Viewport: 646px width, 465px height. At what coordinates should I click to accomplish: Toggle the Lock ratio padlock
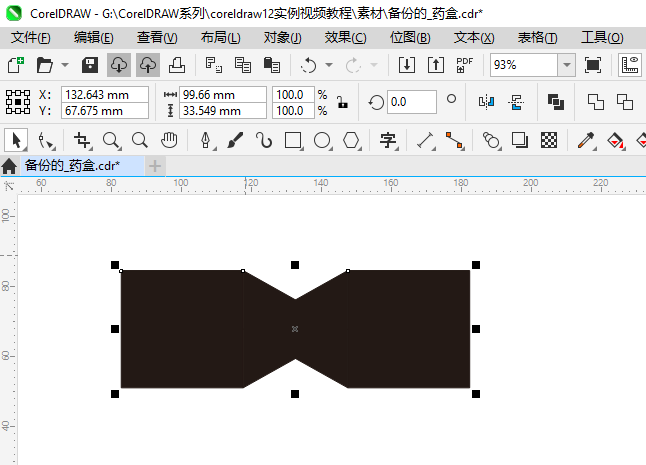click(342, 102)
